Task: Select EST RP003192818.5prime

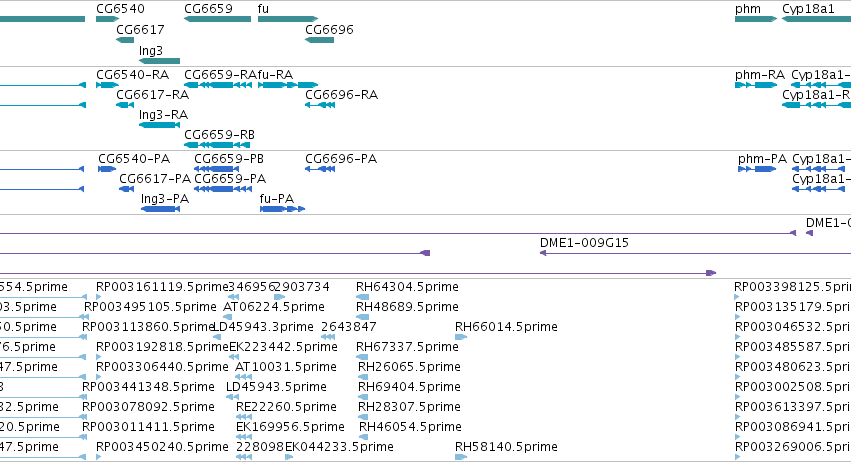Action: tap(162, 347)
